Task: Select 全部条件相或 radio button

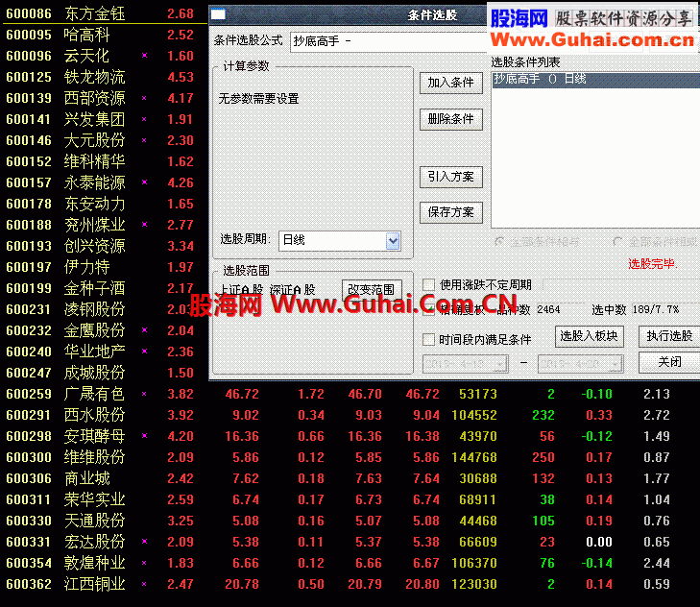Action: (x=617, y=242)
